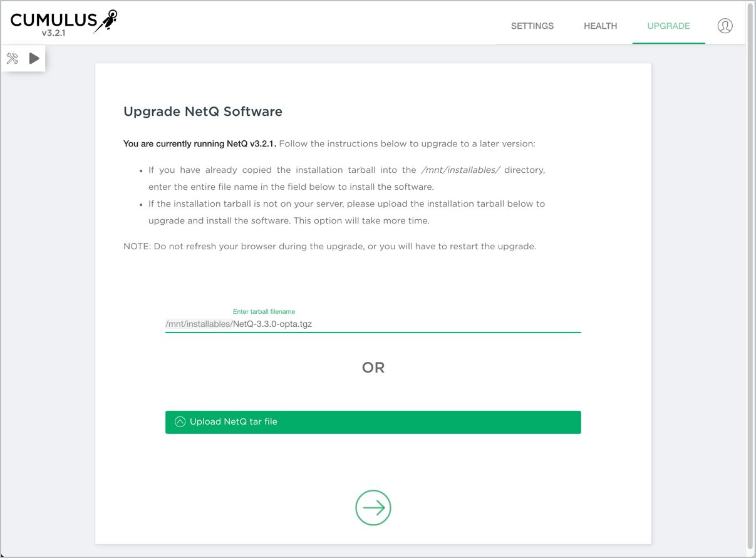
Task: Click the v3.2.1 version under the logo
Action: coord(53,33)
